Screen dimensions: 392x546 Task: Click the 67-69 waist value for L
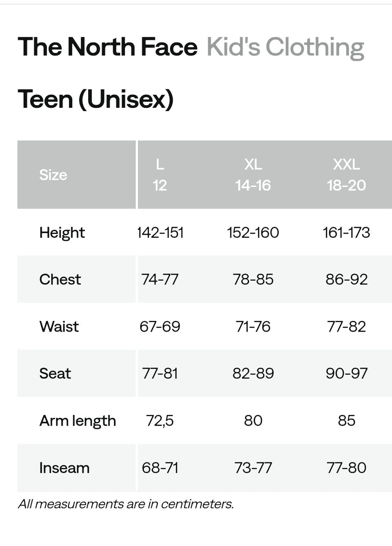(x=160, y=326)
